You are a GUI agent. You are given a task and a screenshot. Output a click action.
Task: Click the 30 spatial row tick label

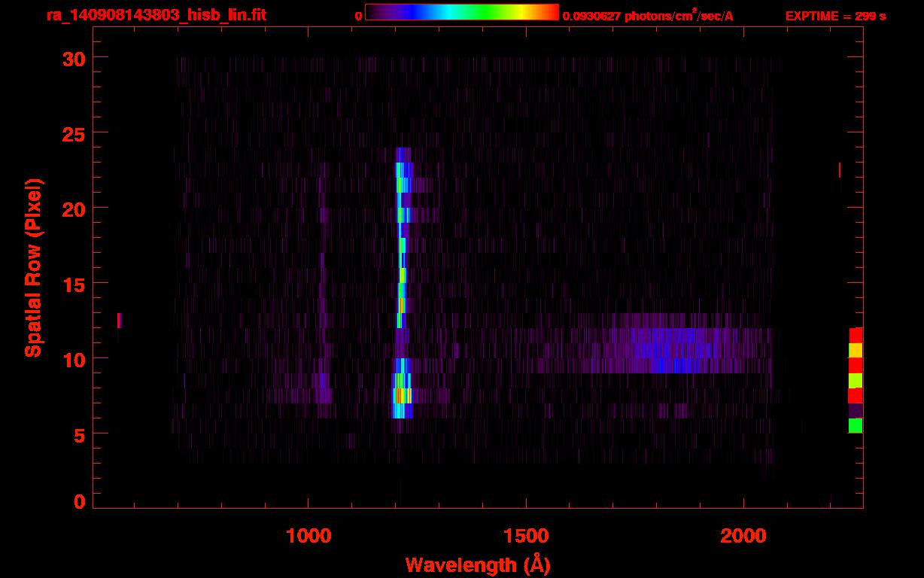coord(73,58)
